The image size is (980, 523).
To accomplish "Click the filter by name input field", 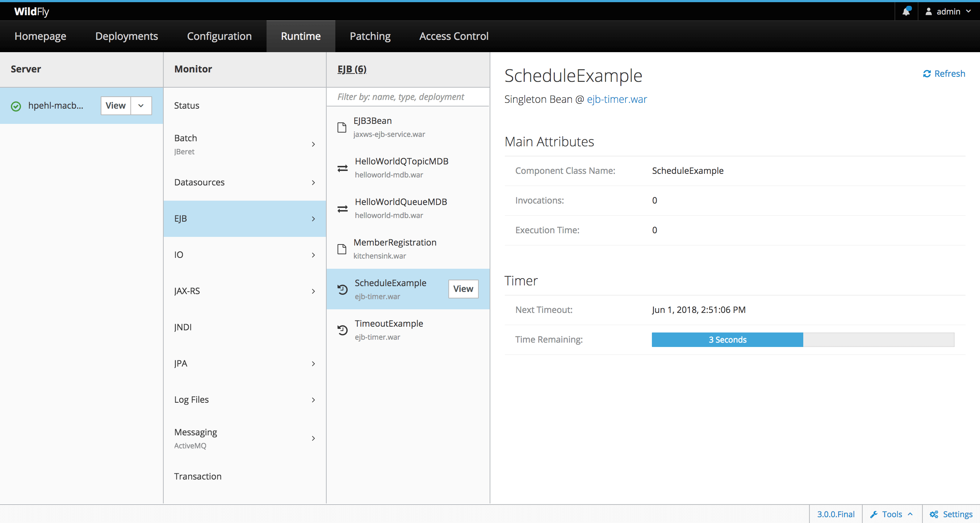I will tap(409, 97).
